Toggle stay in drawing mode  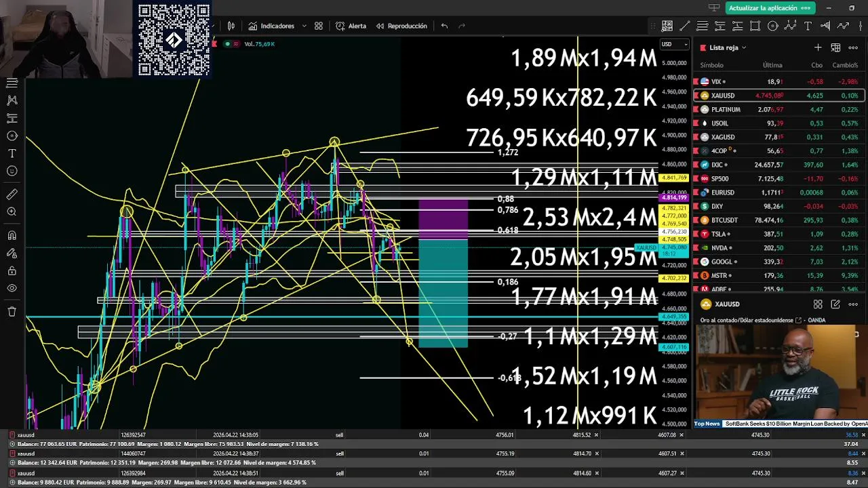(x=12, y=253)
